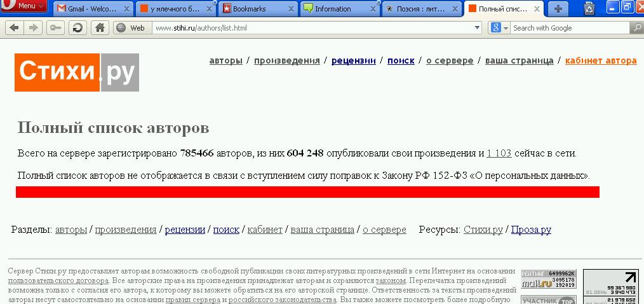Image resolution: width=644 pixels, height=304 pixels.
Task: Open the top 'ваша страница' navigation link
Action: [520, 60]
